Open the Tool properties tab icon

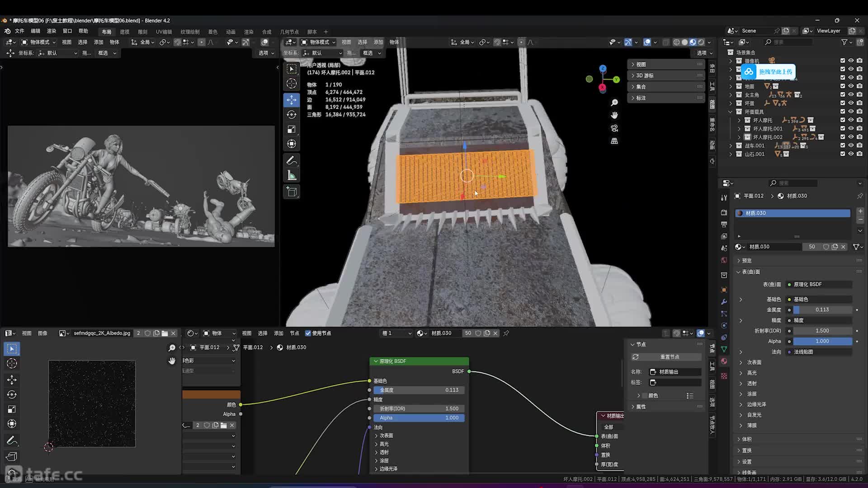[x=724, y=197]
